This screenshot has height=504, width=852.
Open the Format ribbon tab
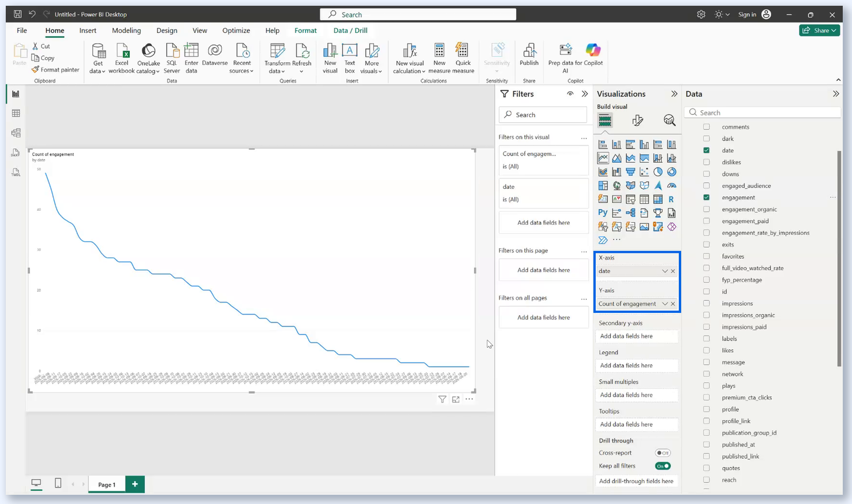point(305,31)
